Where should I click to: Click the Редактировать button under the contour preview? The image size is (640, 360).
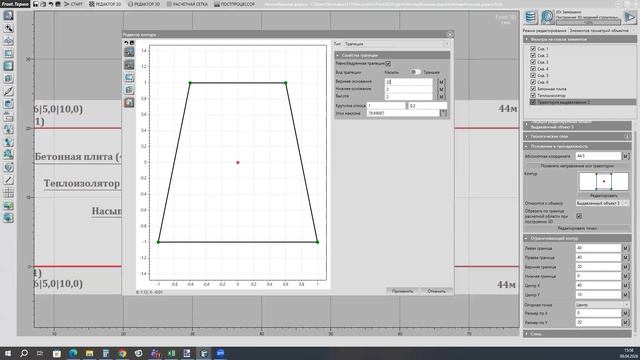tap(604, 196)
